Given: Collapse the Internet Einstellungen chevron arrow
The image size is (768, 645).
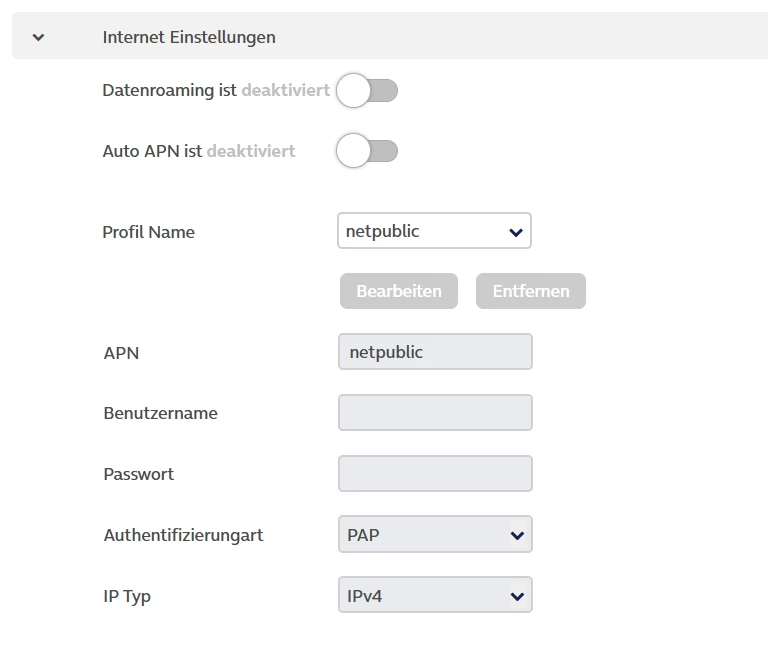Looking at the screenshot, I should (38, 38).
